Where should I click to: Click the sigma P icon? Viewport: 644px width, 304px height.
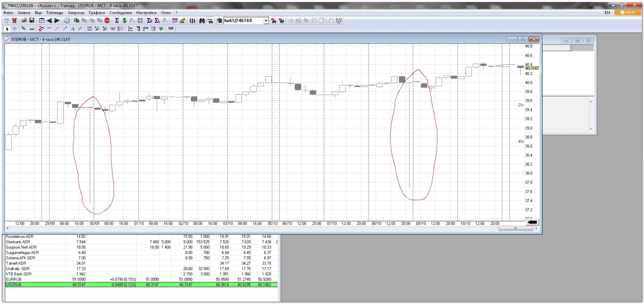click(150, 21)
